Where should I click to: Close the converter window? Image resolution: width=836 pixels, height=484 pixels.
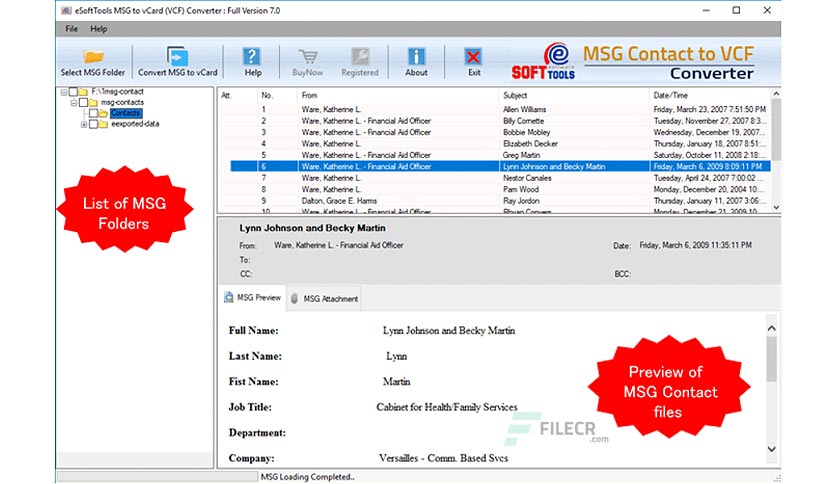click(x=767, y=10)
